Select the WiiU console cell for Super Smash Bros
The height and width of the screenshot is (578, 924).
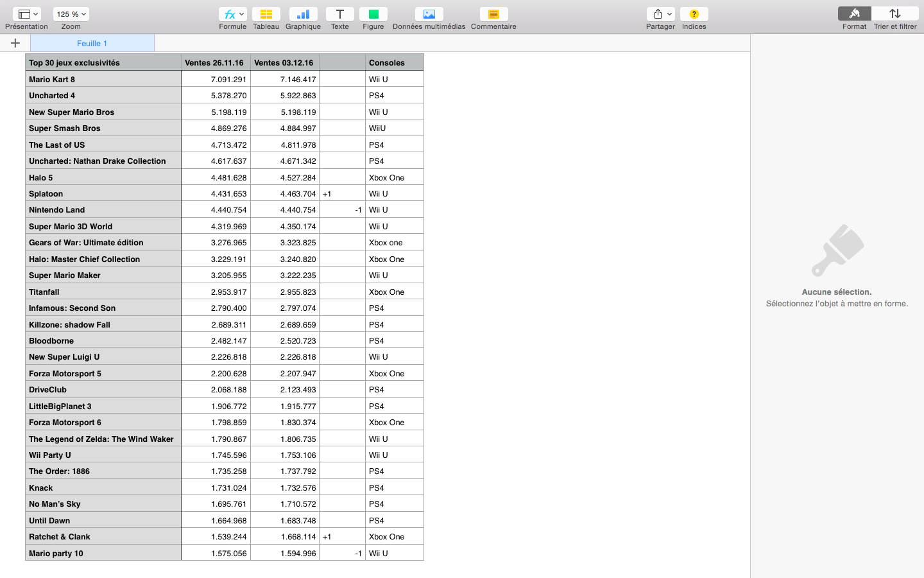395,128
